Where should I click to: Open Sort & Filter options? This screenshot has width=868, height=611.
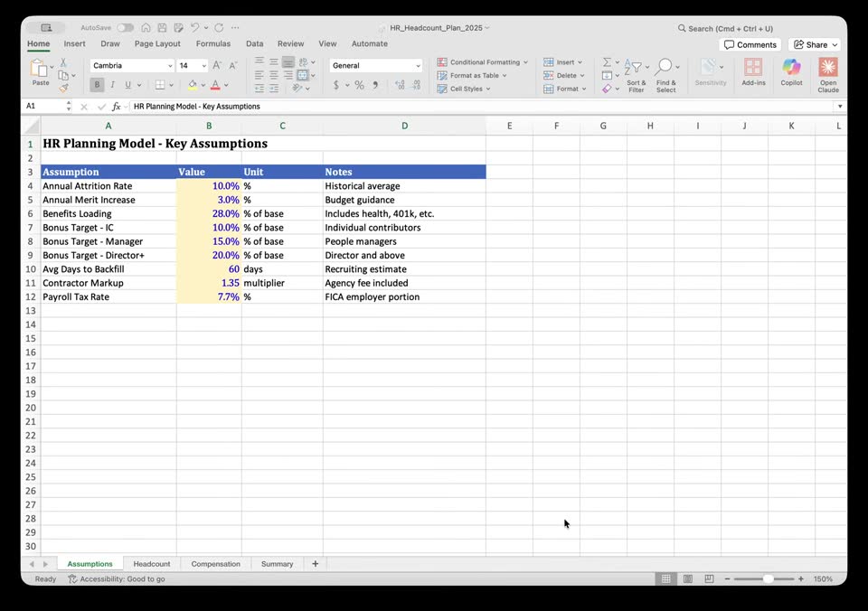pyautogui.click(x=636, y=75)
